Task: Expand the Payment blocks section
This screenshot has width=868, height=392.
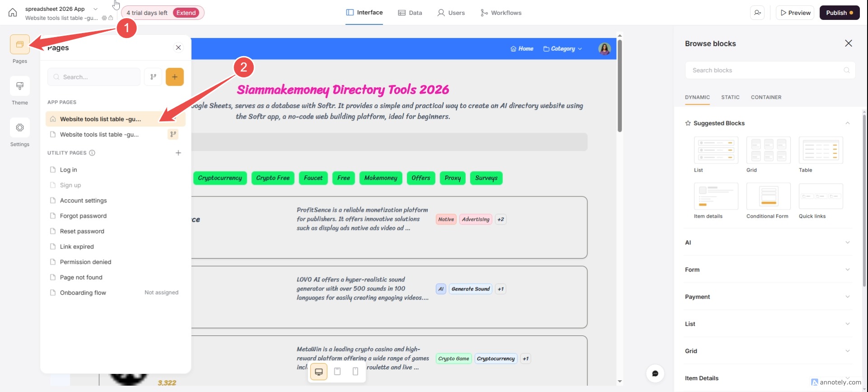Action: (x=768, y=297)
